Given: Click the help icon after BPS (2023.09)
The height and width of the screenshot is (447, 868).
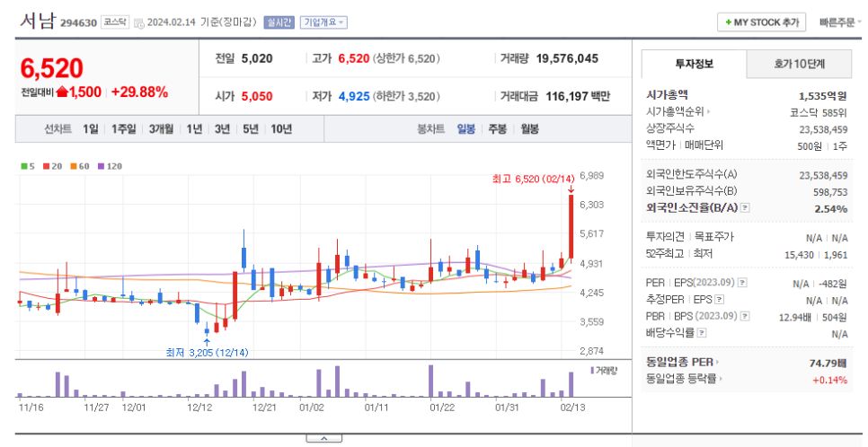Looking at the screenshot, I should (x=743, y=316).
